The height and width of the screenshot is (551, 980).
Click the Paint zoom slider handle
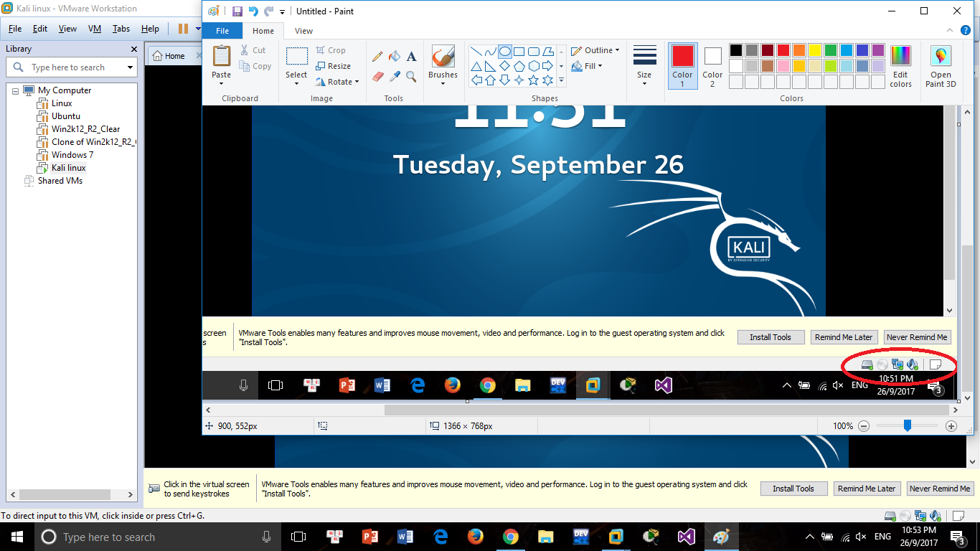click(x=908, y=425)
